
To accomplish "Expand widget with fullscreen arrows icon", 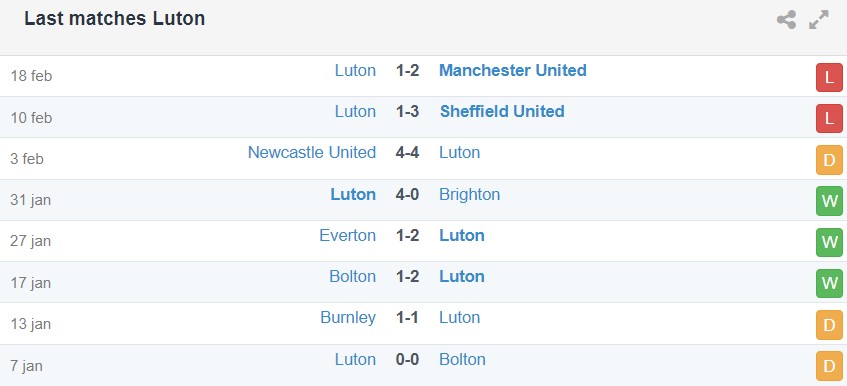I will (818, 20).
